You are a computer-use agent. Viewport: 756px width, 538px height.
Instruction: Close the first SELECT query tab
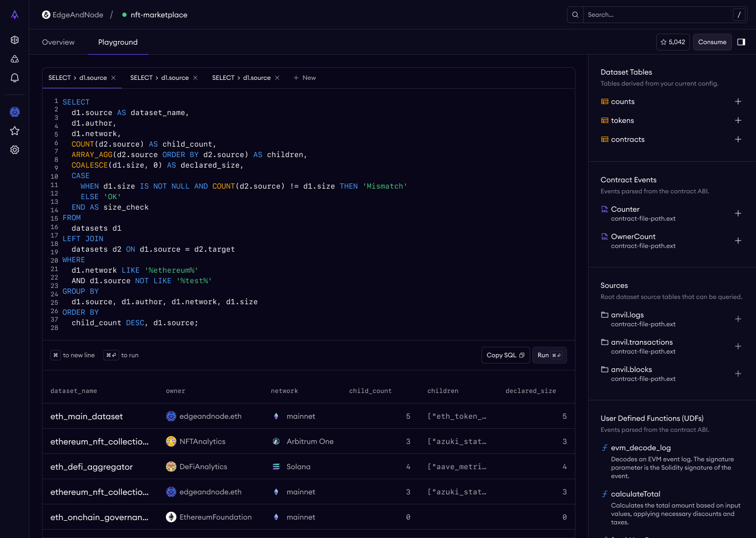[x=113, y=78]
